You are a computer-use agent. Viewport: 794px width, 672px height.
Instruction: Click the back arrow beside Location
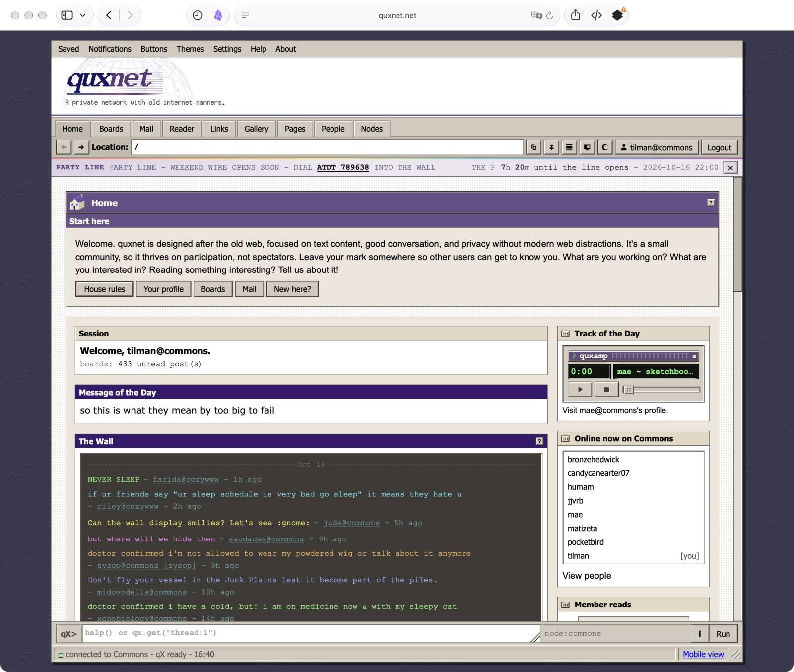pos(64,147)
